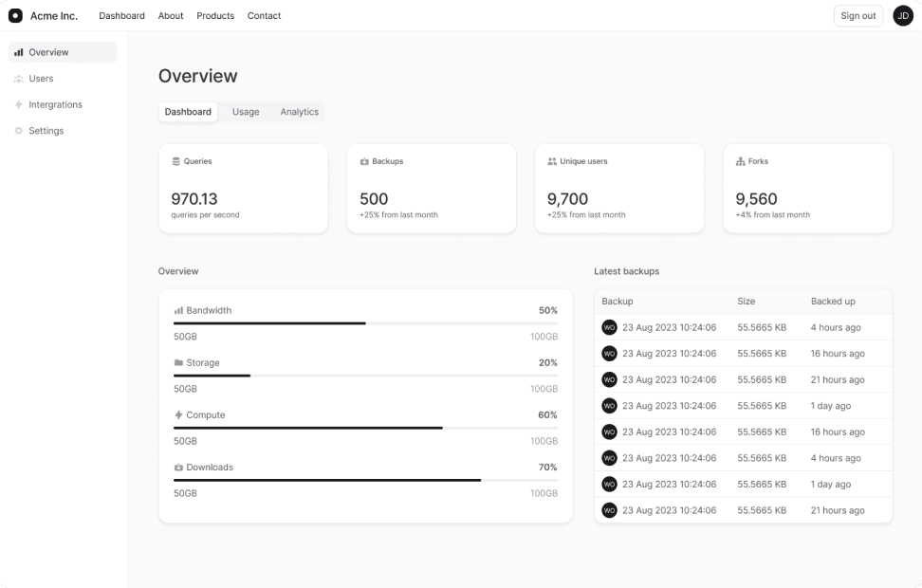This screenshot has width=922, height=588.
Task: Click the Unique users people icon
Action: 552,161
